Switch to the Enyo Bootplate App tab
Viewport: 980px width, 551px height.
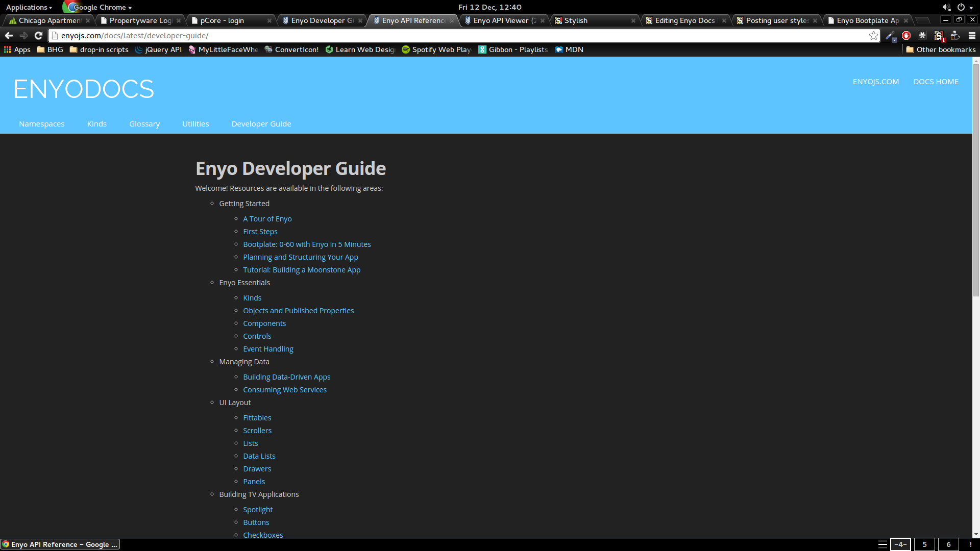pos(868,20)
